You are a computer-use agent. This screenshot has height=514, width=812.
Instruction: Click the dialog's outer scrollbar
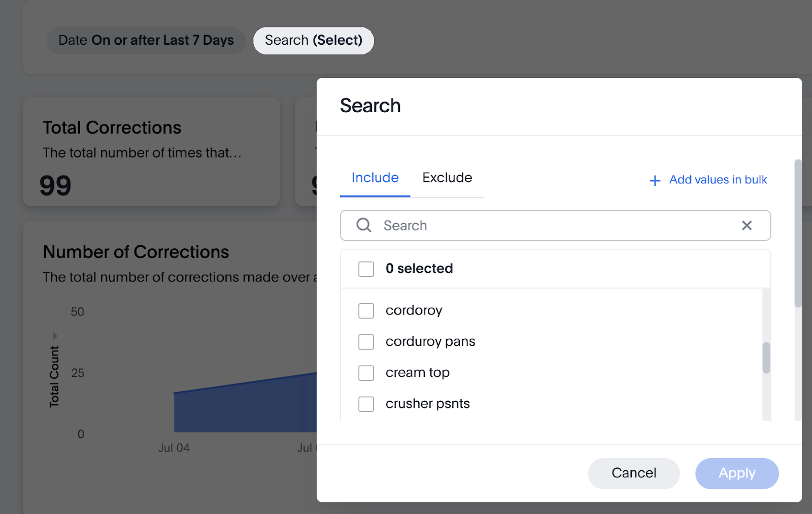(x=798, y=234)
